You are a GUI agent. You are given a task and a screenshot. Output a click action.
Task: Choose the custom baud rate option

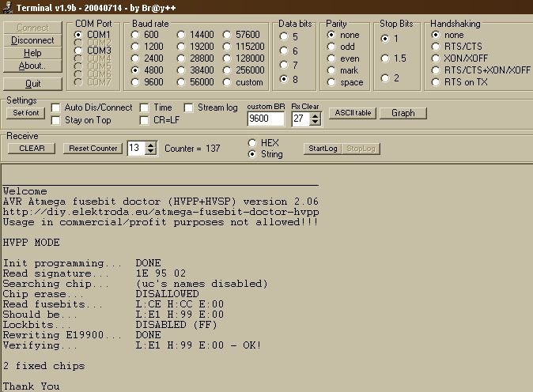[x=227, y=82]
